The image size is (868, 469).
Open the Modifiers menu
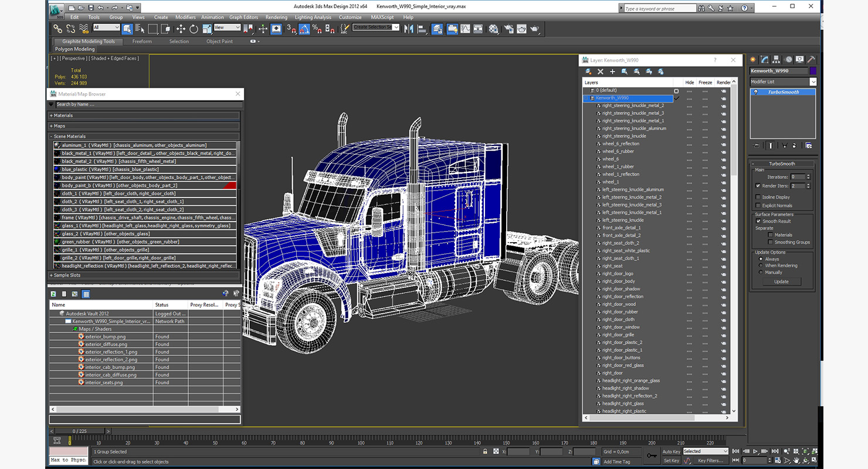pyautogui.click(x=185, y=18)
